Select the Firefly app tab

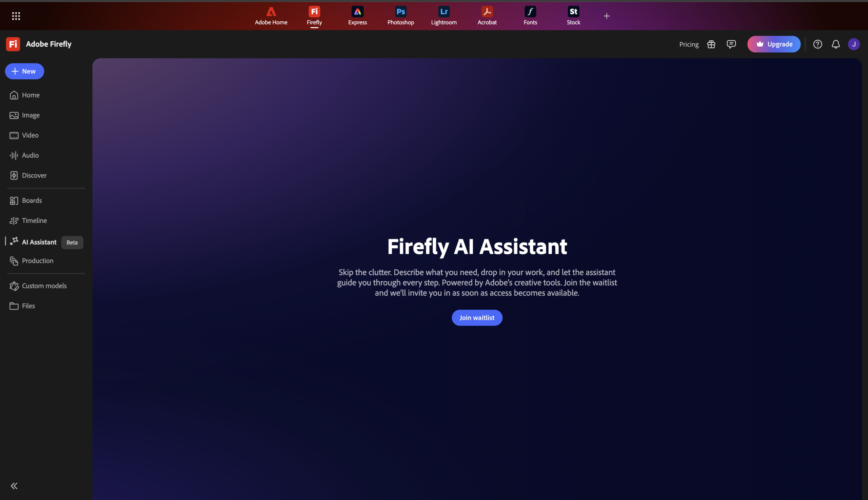[x=314, y=16]
